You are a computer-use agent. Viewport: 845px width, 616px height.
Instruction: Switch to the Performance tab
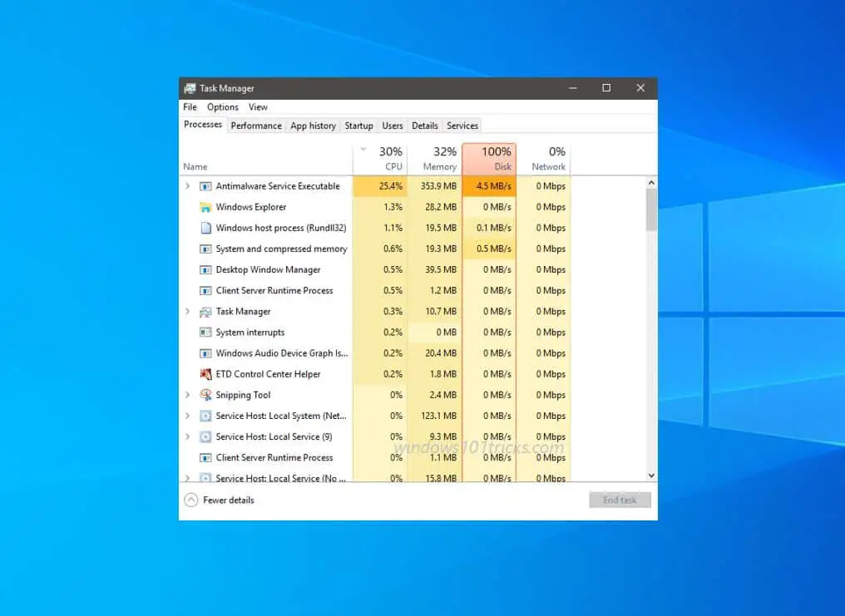point(256,126)
